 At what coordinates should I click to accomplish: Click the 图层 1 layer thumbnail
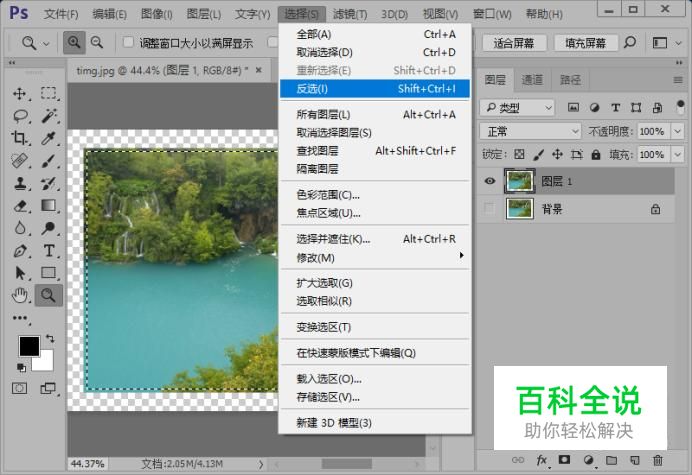[519, 181]
